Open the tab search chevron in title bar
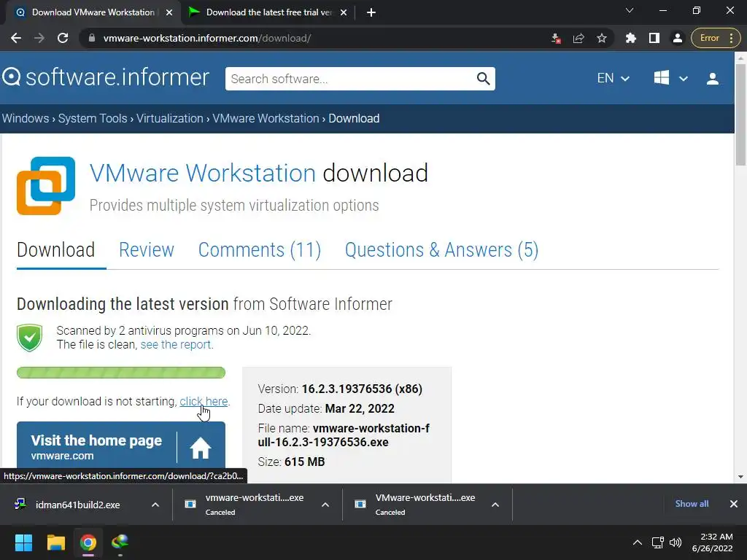 [x=630, y=10]
